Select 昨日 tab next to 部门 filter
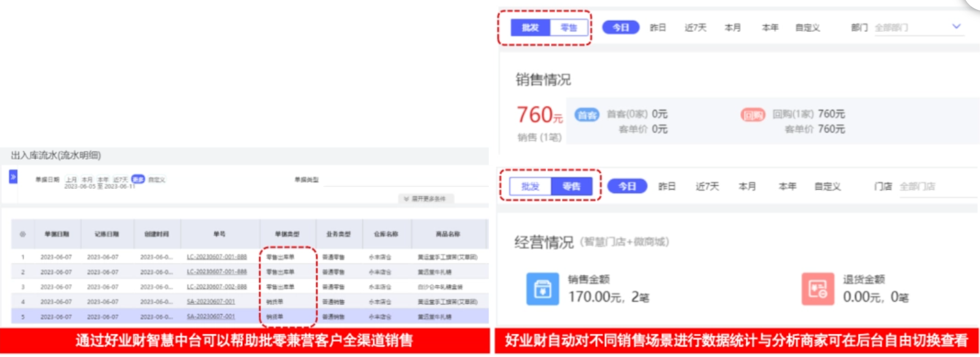The image size is (980, 357). tap(658, 28)
